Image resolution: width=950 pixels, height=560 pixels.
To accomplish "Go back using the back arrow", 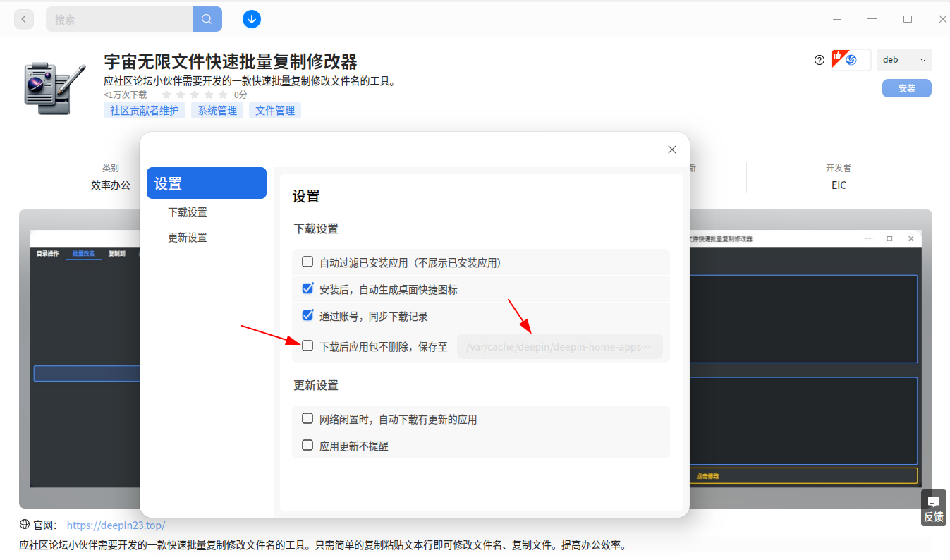I will 24,19.
